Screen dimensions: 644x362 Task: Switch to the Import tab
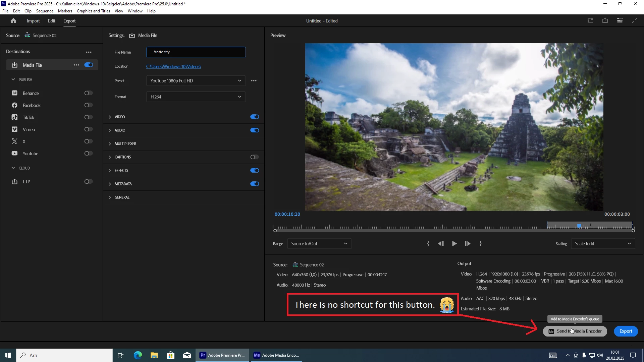[x=33, y=21]
